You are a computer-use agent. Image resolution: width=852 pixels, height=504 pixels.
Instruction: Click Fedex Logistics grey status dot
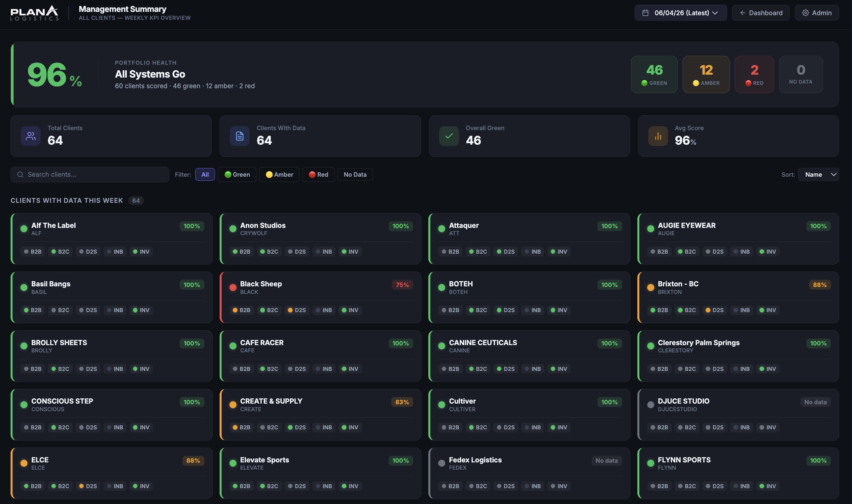click(442, 463)
